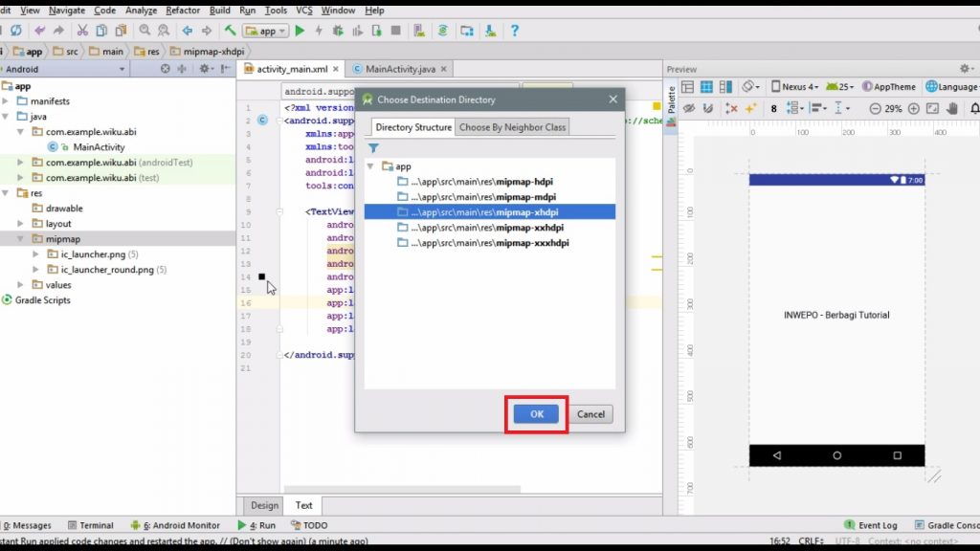This screenshot has width=980, height=551.
Task: Toggle show constraints eye icon
Action: point(687,109)
